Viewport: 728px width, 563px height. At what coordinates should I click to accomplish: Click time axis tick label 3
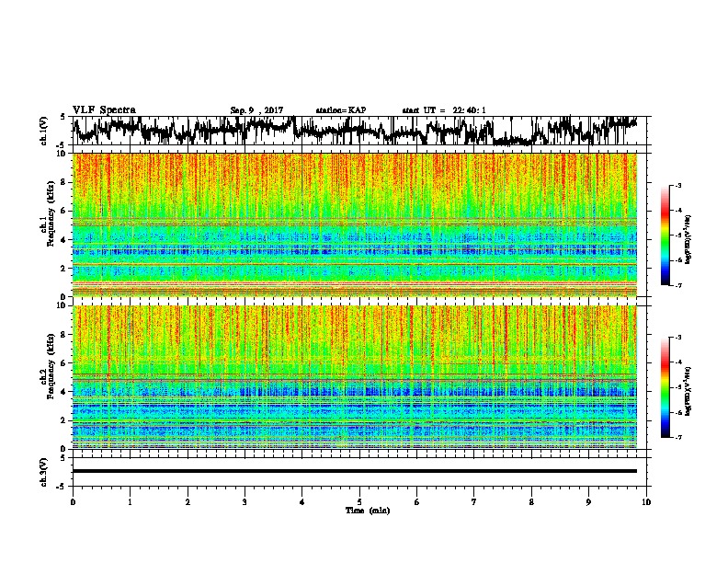click(x=245, y=502)
